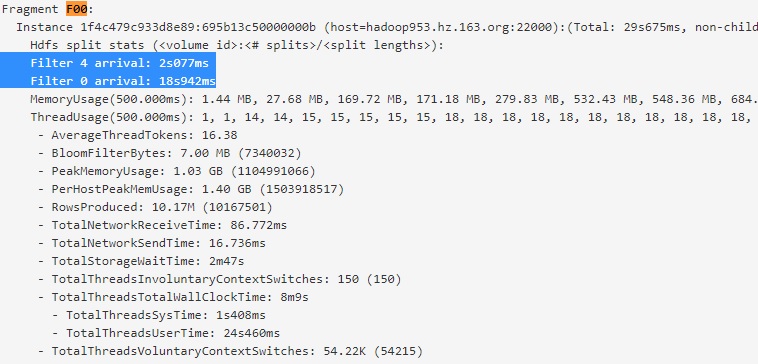This screenshot has height=364, width=758.
Task: Select the Filter 0 arrival line
Action: coord(123,81)
